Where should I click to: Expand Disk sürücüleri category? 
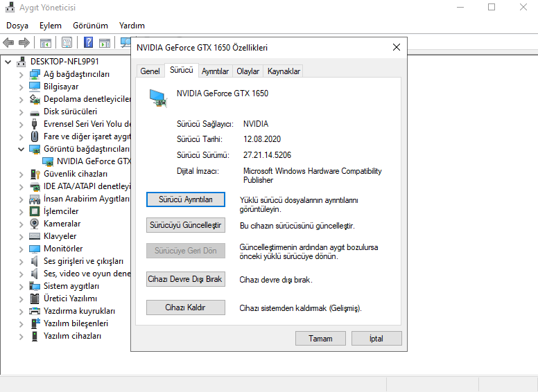click(21, 112)
